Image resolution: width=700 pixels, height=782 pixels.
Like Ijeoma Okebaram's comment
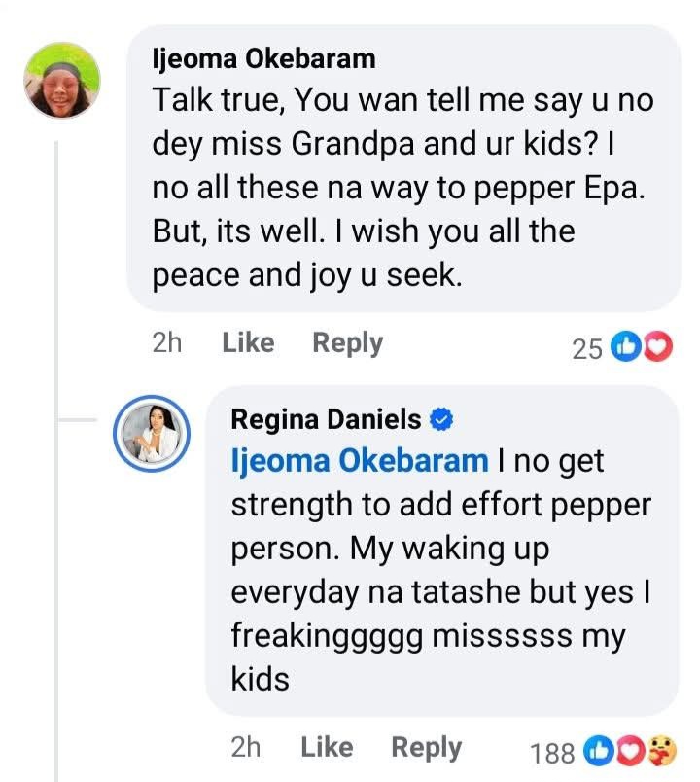[248, 342]
